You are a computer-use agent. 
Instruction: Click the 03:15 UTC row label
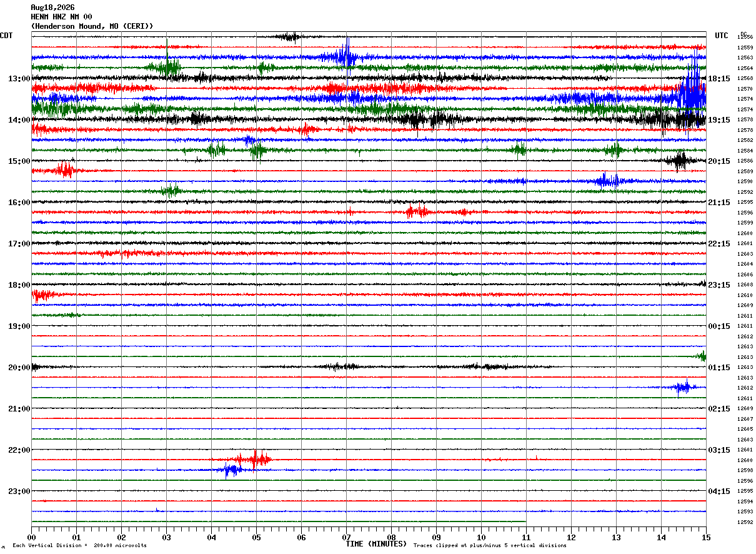pos(719,450)
